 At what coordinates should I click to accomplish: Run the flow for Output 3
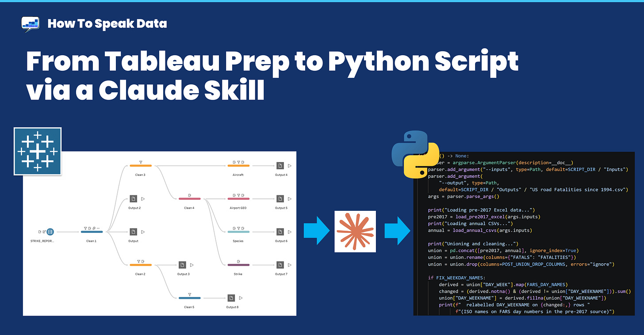pos(192,265)
